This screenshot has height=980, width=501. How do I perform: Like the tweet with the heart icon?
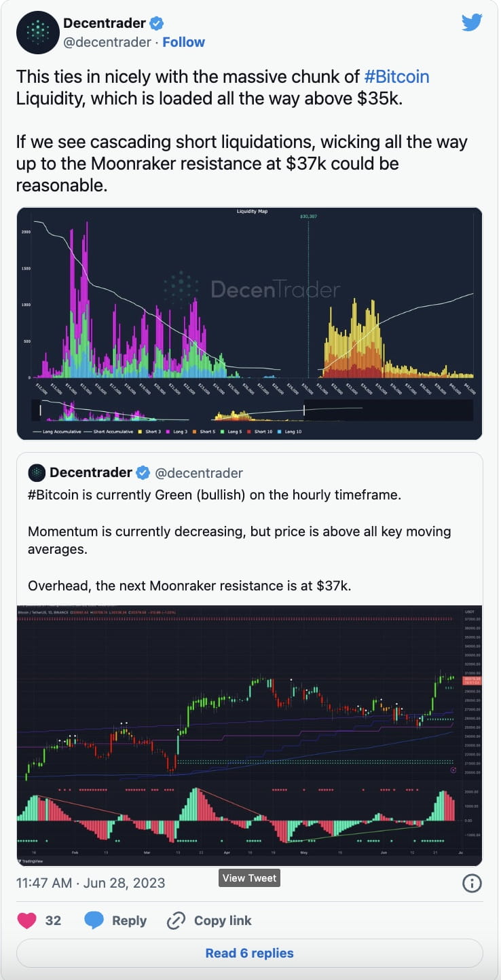[26, 920]
